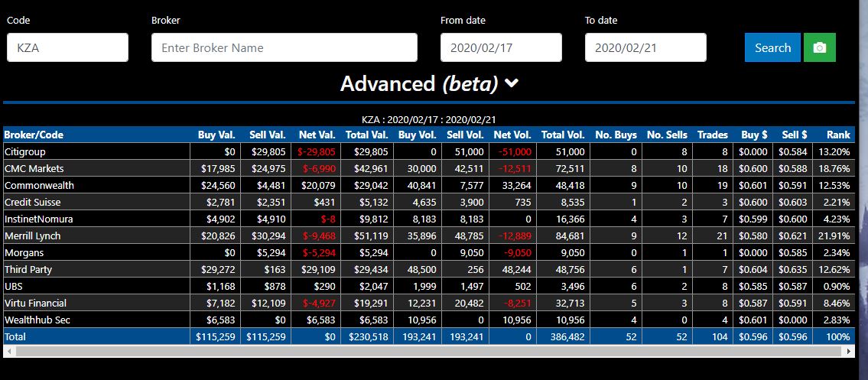Sort by Sell Val. column header
The height and width of the screenshot is (380, 868).
click(268, 135)
